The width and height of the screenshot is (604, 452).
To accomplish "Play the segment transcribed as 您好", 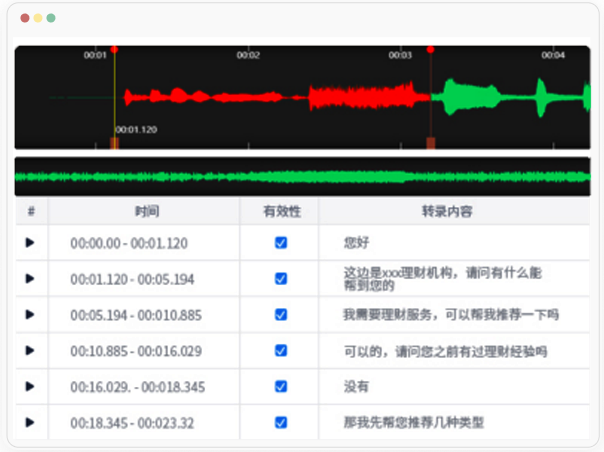I will coord(30,242).
